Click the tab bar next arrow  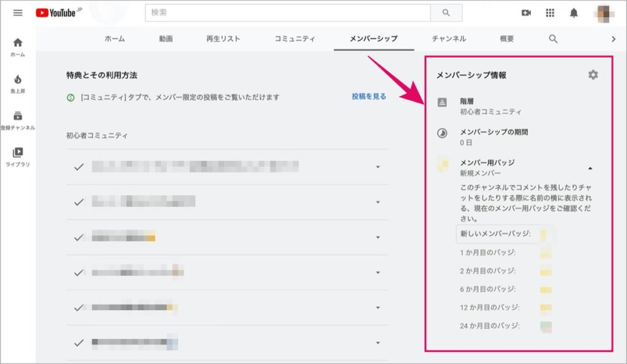[x=614, y=39]
